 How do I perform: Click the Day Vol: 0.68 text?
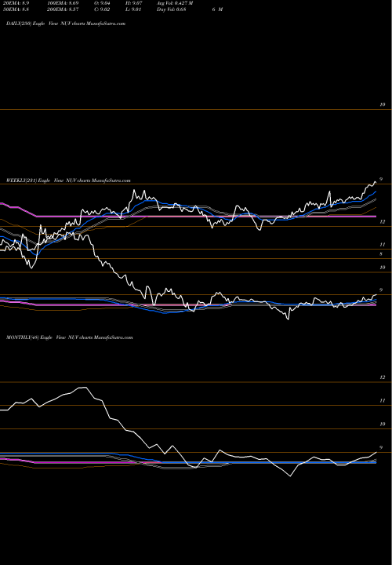pyautogui.click(x=172, y=9)
